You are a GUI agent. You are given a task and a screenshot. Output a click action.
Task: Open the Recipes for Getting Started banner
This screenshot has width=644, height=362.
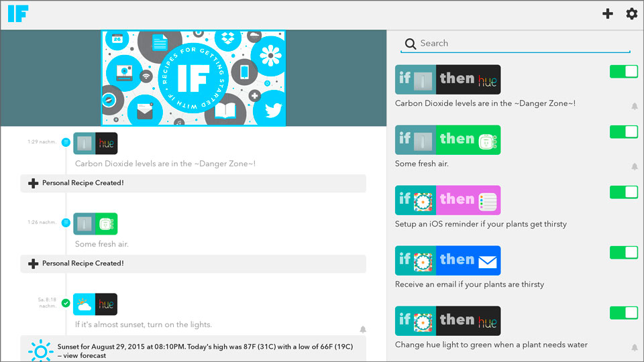coord(193,78)
